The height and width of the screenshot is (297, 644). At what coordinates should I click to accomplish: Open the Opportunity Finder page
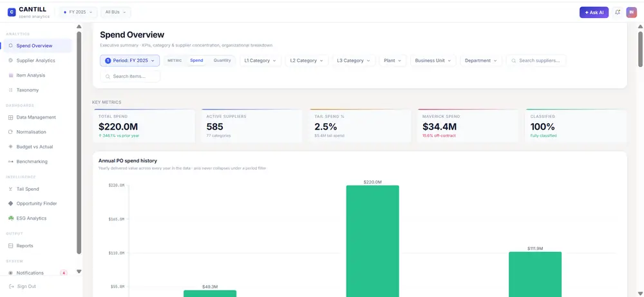[x=37, y=204]
